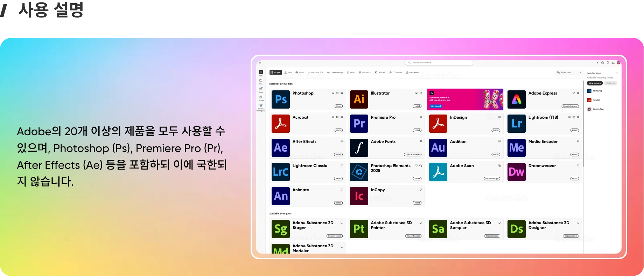
Task: Open the notifications bell
Action: pos(608,63)
